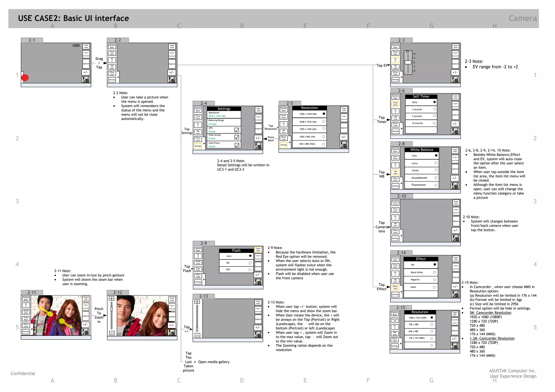Click the couple photo preview in 2-11
The height and width of the screenshot is (392, 555).
pyautogui.click(x=57, y=315)
